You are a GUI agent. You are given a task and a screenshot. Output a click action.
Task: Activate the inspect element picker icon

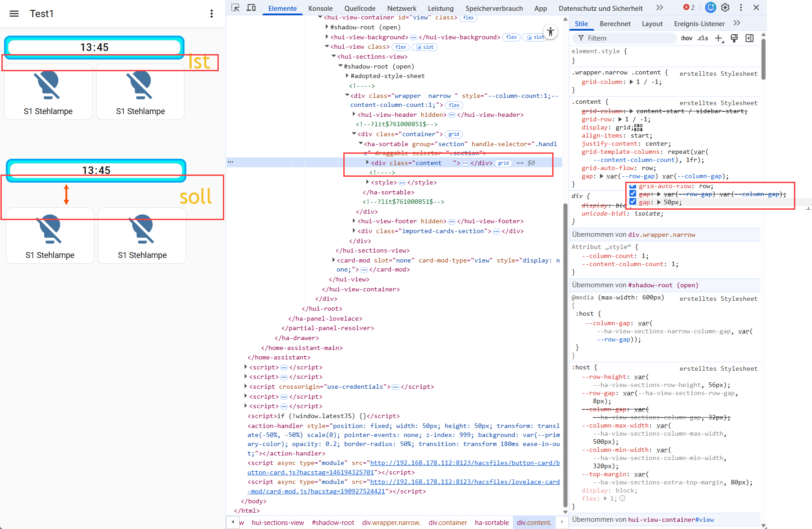[235, 8]
